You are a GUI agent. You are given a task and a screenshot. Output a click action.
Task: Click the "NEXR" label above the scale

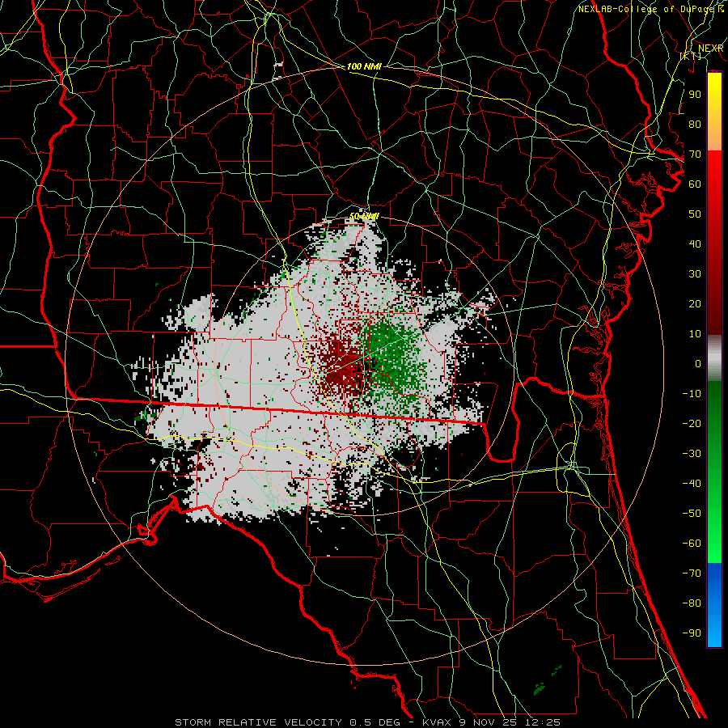pyautogui.click(x=710, y=49)
